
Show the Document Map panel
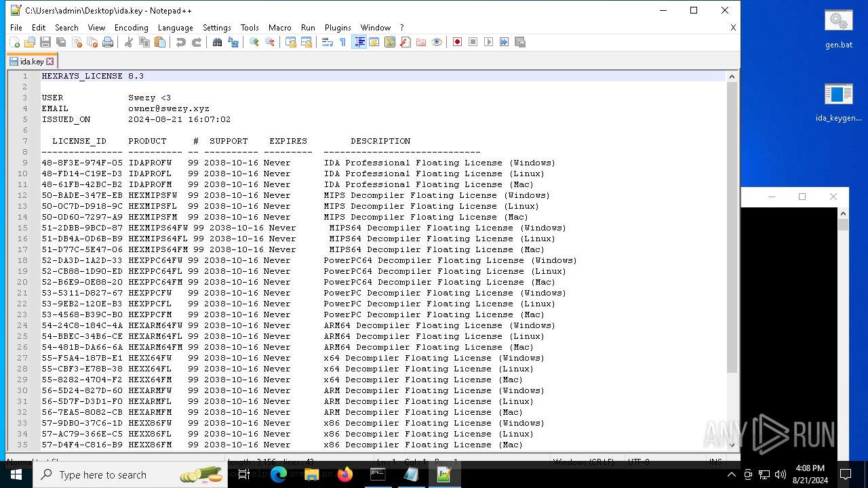coord(390,42)
